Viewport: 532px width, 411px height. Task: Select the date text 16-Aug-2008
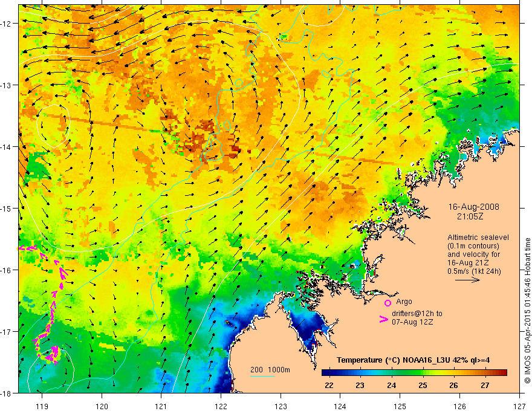tap(473, 207)
